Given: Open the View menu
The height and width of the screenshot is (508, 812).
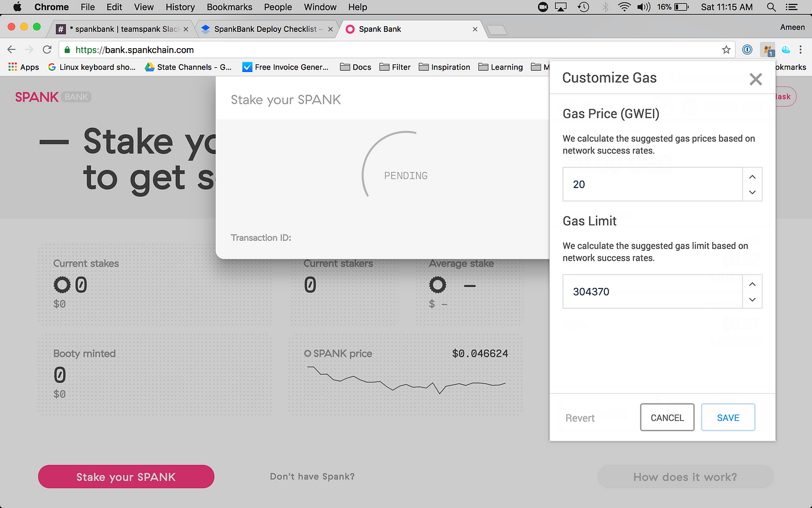Looking at the screenshot, I should coord(144,7).
